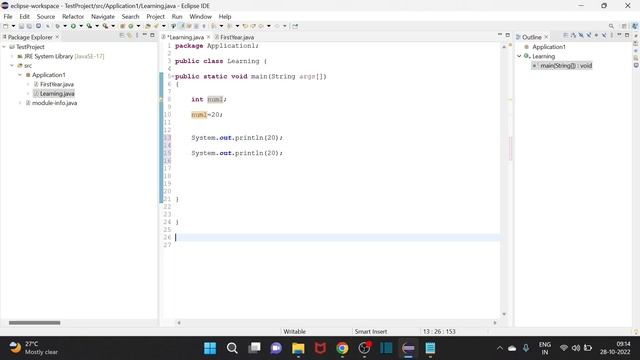Click the search magnifier in top-right toolbar
Image resolution: width=640 pixels, height=360 pixels.
[611, 26]
